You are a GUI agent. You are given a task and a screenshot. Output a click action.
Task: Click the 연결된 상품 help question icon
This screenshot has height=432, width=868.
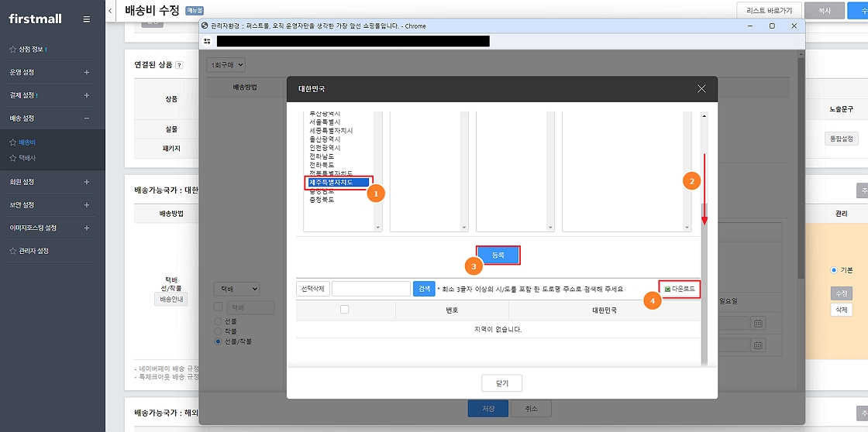click(179, 65)
